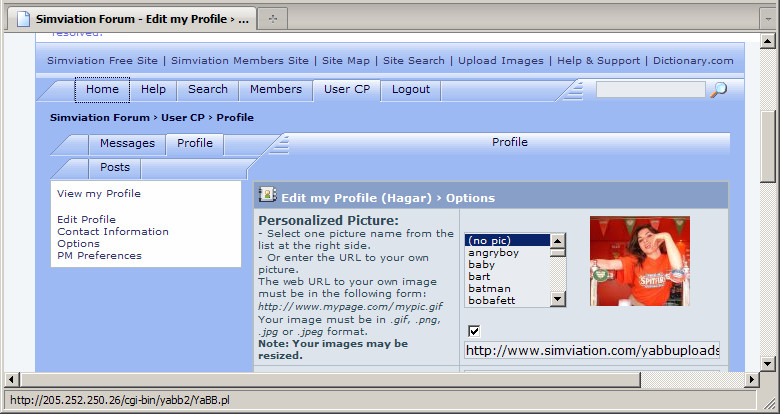The image size is (780, 414).
Task: Click the picture URL input field
Action: pyautogui.click(x=592, y=351)
